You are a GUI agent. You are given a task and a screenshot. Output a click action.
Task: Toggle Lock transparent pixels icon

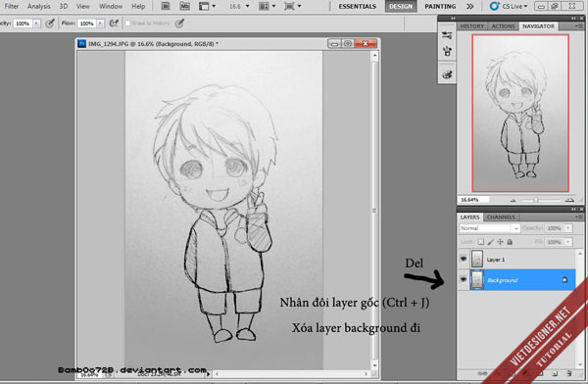click(481, 242)
